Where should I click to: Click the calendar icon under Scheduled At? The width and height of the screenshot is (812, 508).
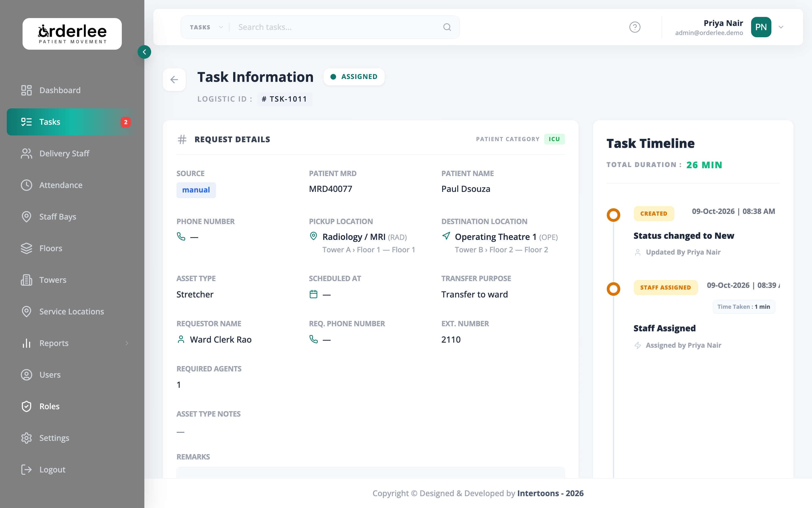pos(314,294)
